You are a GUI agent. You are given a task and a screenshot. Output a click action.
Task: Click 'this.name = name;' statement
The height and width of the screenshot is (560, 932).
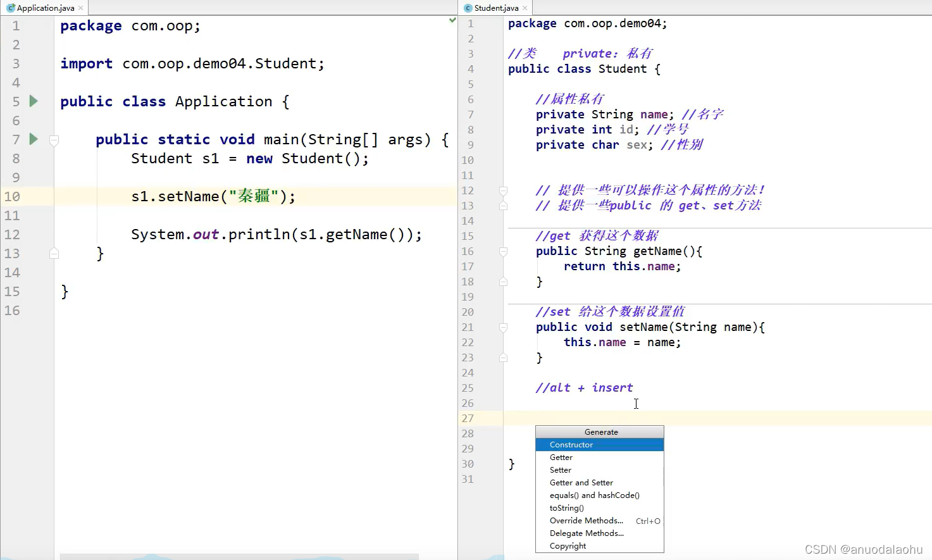pyautogui.click(x=623, y=342)
